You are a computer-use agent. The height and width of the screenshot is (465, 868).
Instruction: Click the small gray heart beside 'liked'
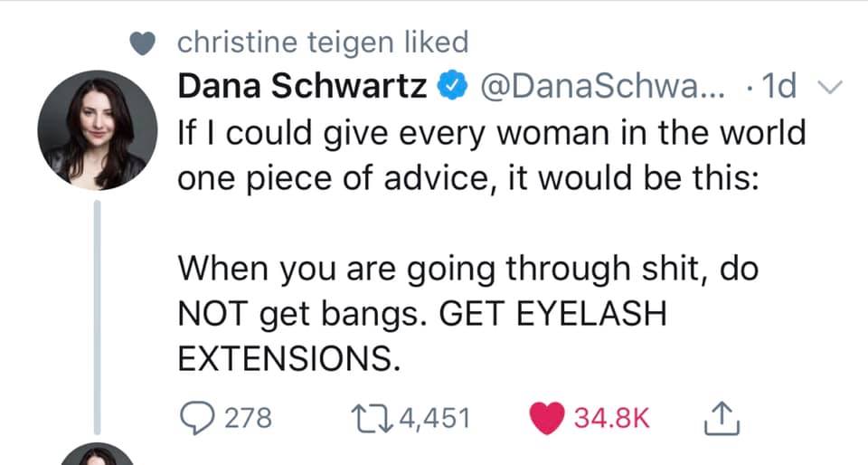click(139, 43)
